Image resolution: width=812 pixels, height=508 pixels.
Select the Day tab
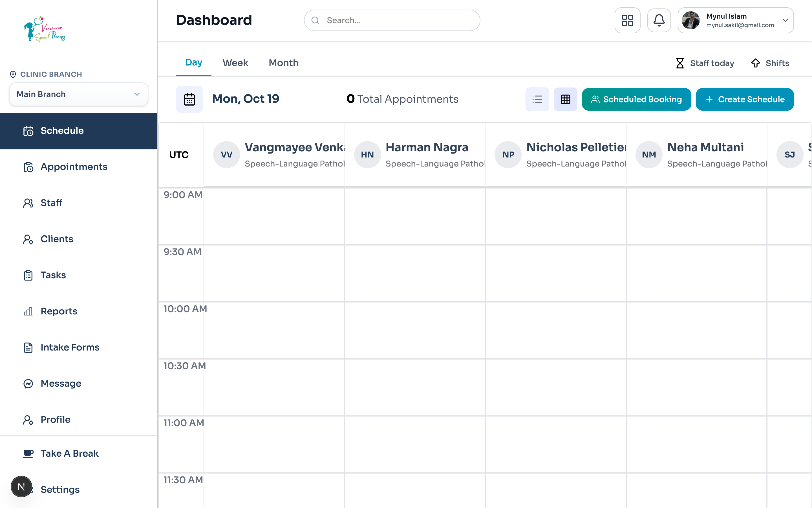click(194, 62)
